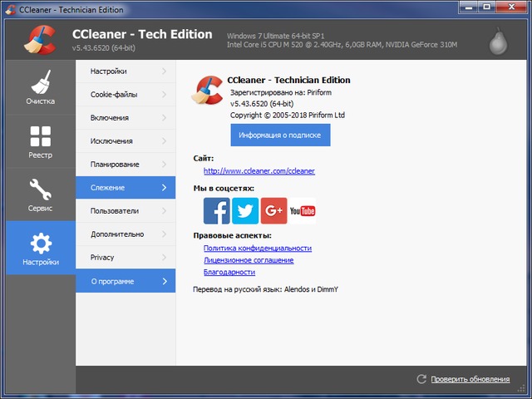
Task: Switch to the Пользователи settings page
Action: [x=126, y=211]
